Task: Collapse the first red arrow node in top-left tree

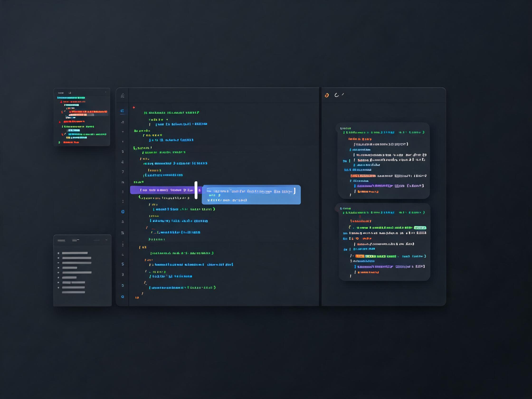Action: (61, 102)
